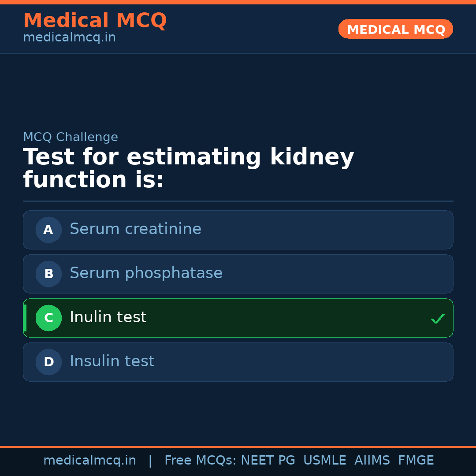Select the Serum creatinine answer option

(135, 229)
